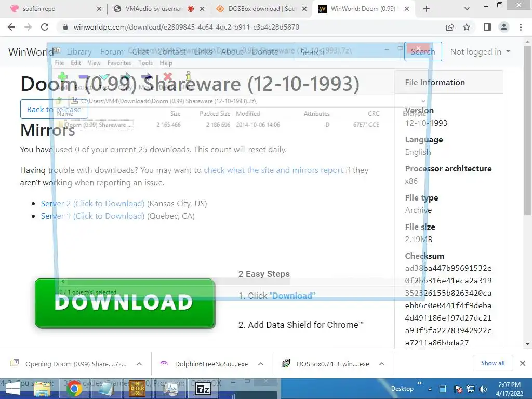Viewport: 532px width, 399px height.
Task: Click the Test checkmark icon in 7-Zip toolbar
Action: [x=104, y=77]
